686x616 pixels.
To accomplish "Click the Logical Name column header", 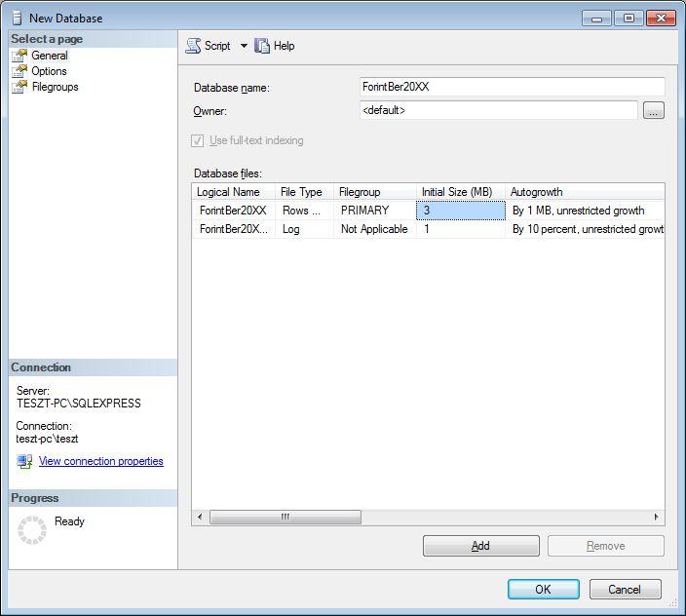I will click(x=233, y=192).
